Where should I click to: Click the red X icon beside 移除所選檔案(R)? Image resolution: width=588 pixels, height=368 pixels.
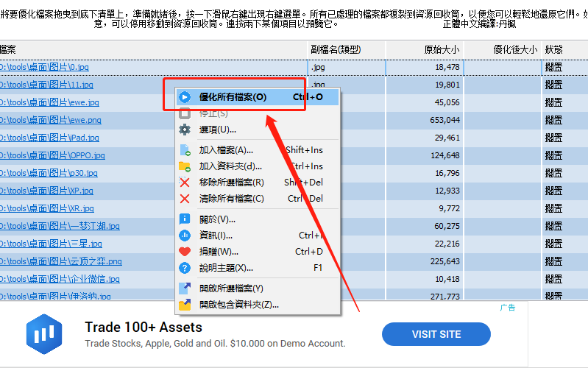click(185, 183)
